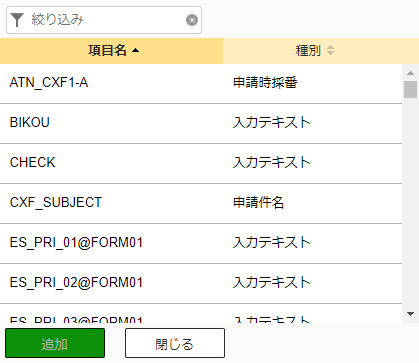Clear the filter with the x icon
419x363 pixels.
click(x=192, y=20)
